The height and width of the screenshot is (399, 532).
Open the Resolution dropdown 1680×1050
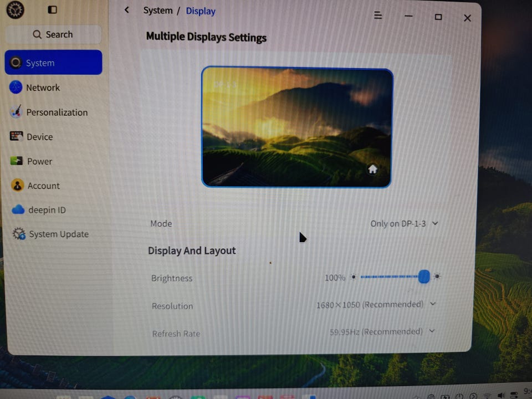click(376, 304)
